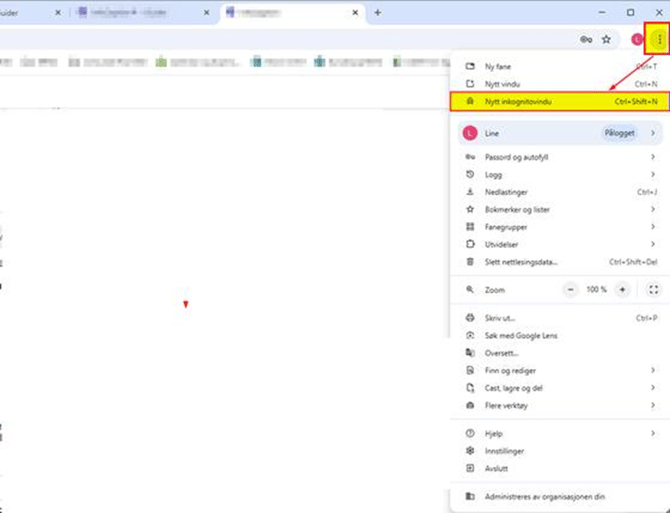Open Nedlastinger from the menu

click(x=506, y=192)
